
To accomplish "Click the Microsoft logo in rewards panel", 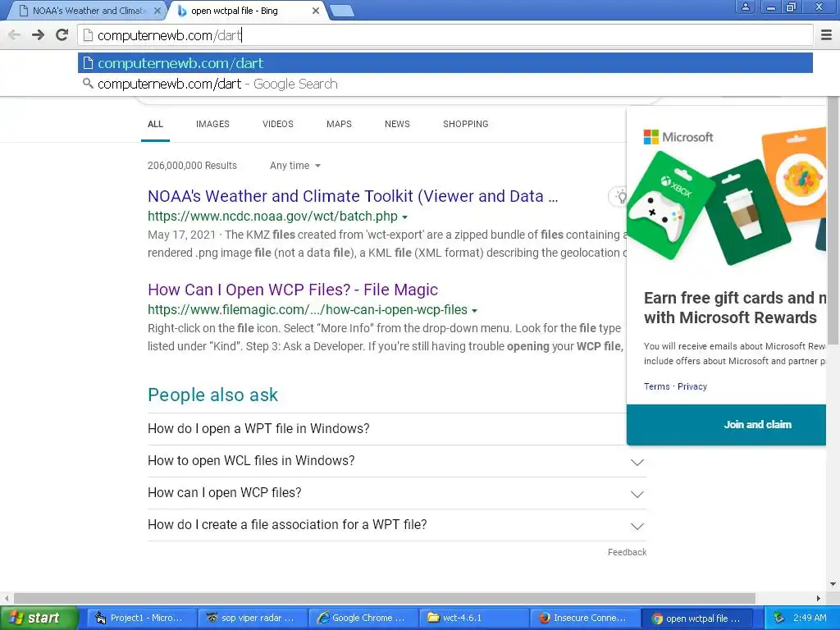I will [x=678, y=137].
